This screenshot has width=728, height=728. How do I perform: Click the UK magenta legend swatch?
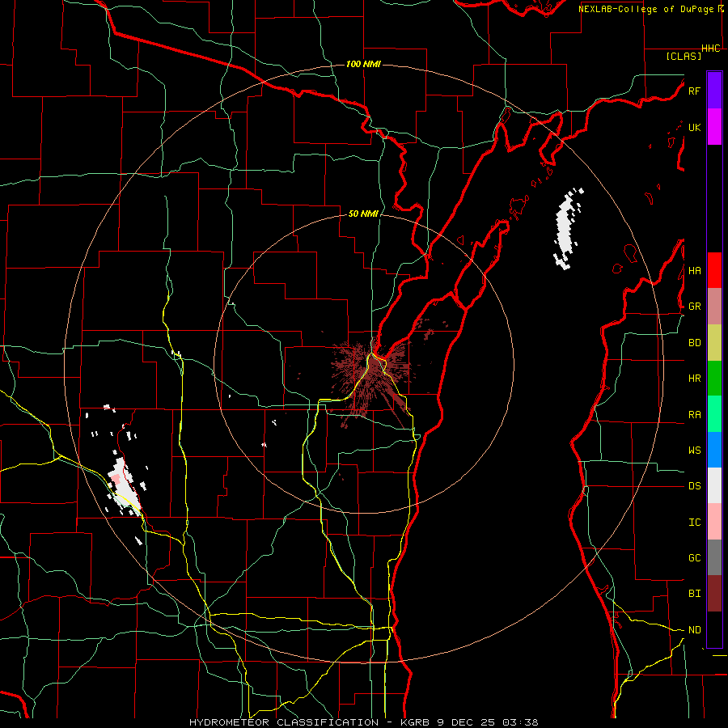pos(714,127)
